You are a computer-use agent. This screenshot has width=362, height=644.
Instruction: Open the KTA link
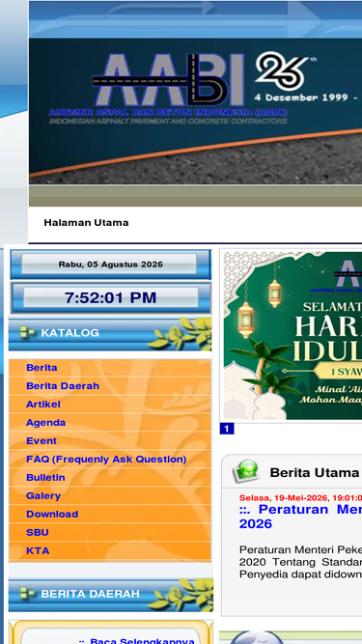[x=38, y=550]
